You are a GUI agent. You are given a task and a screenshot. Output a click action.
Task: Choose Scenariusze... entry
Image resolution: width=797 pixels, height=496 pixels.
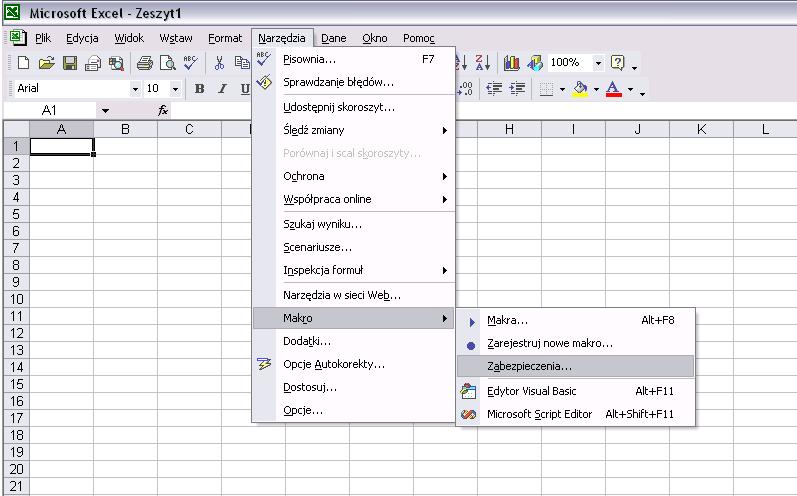click(354, 247)
